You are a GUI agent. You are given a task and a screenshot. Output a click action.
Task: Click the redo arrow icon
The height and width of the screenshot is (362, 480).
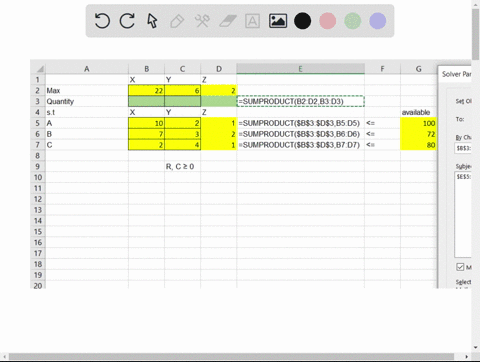(127, 21)
